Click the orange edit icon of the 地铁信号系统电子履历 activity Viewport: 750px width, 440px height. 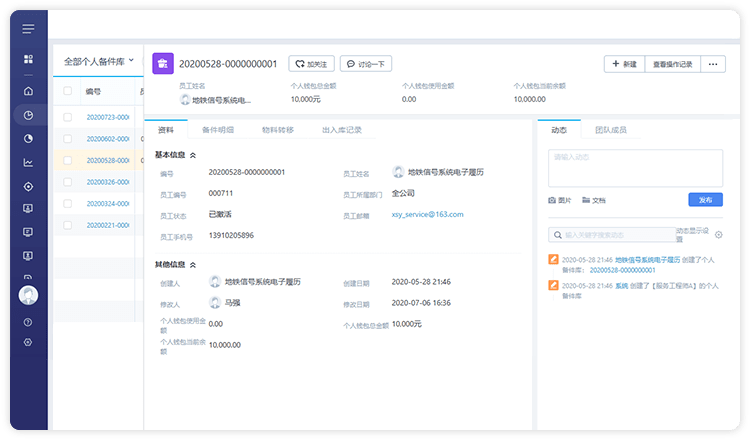[x=553, y=260]
